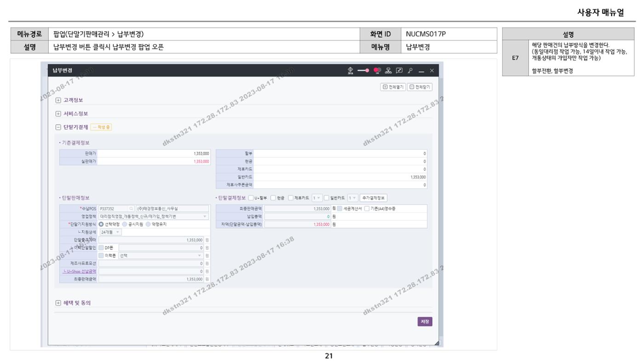Click the search icon in 수납POS field
Screen dimensions: 644x362
pos(131,209)
